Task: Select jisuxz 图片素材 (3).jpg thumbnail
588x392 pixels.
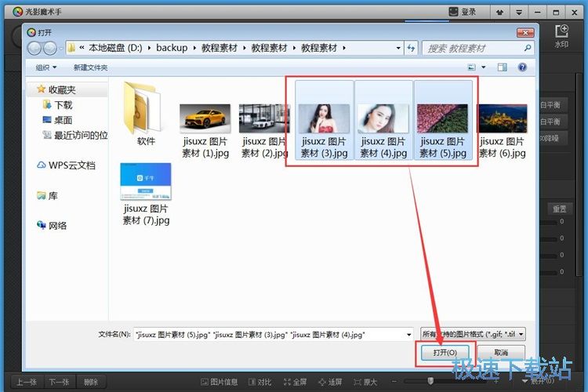Action: coord(324,120)
